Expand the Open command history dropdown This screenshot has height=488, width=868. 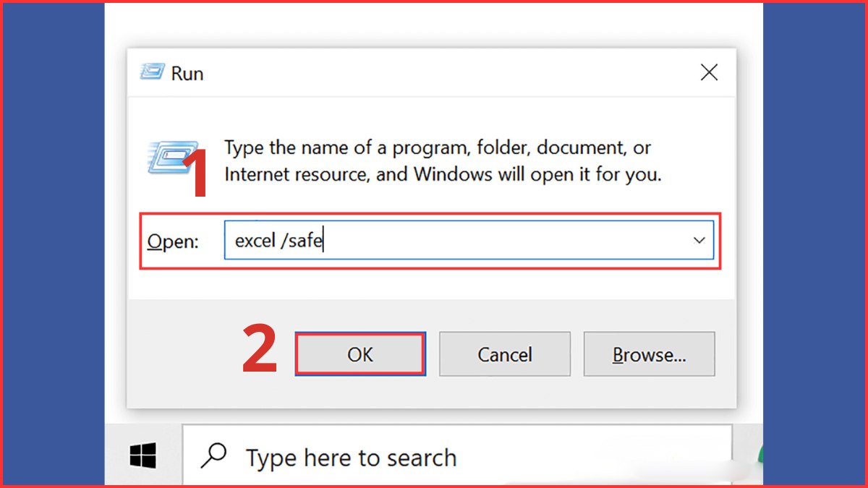pos(699,241)
